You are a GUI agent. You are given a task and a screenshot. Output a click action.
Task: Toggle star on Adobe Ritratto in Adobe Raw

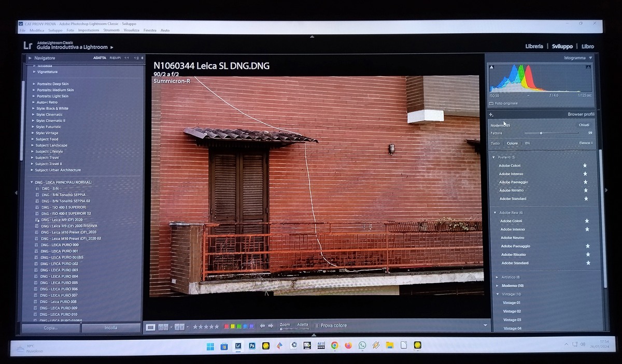point(588,255)
